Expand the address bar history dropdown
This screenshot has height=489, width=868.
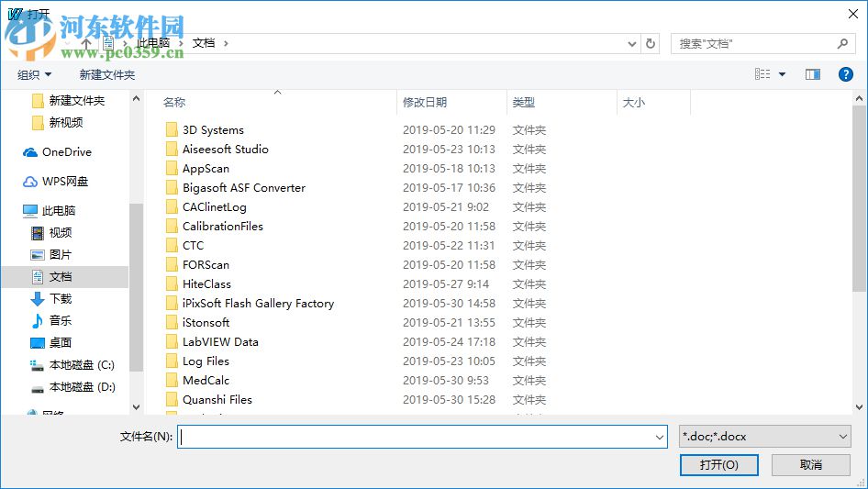point(631,44)
